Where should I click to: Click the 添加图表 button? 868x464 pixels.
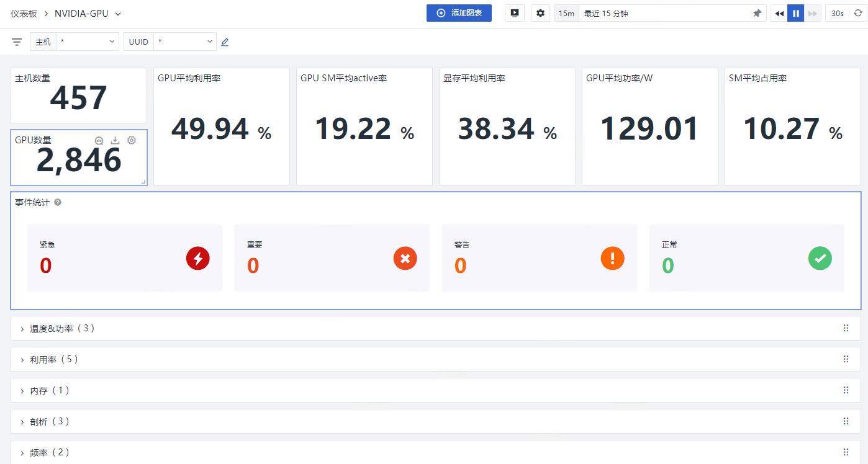[x=459, y=13]
